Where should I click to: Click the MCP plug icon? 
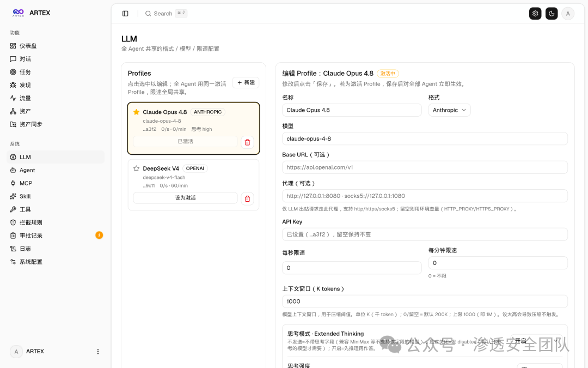[13, 183]
